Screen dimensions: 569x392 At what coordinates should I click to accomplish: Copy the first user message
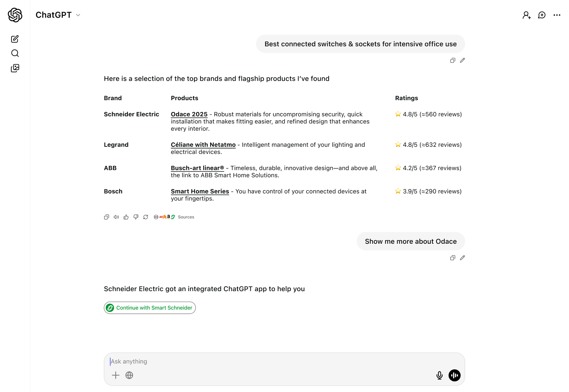(453, 60)
